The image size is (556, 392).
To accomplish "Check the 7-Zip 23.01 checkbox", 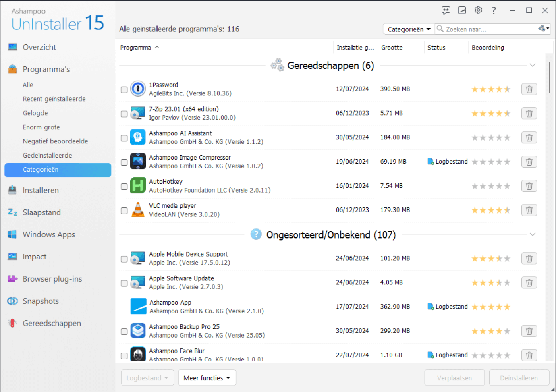I will coord(124,114).
